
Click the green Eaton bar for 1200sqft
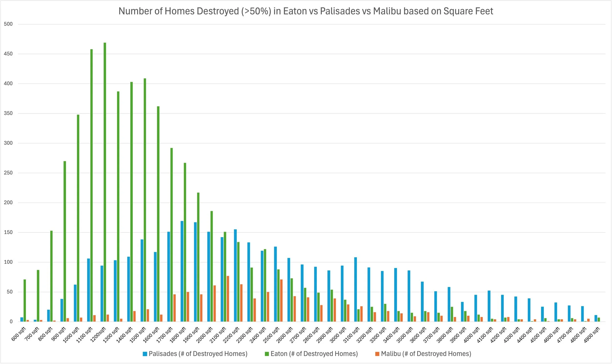coord(105,182)
